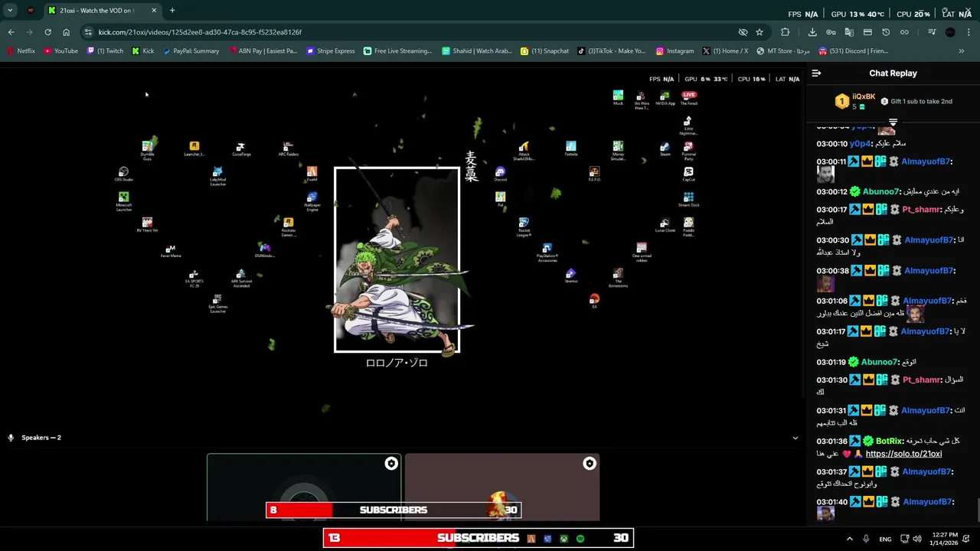Open the Discord bookmark
980x551 pixels.
pos(853,51)
